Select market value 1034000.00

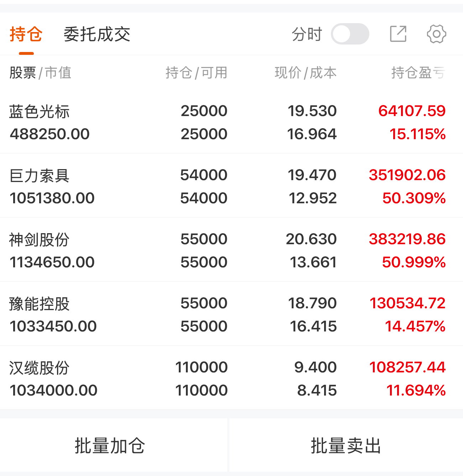pyautogui.click(x=53, y=390)
